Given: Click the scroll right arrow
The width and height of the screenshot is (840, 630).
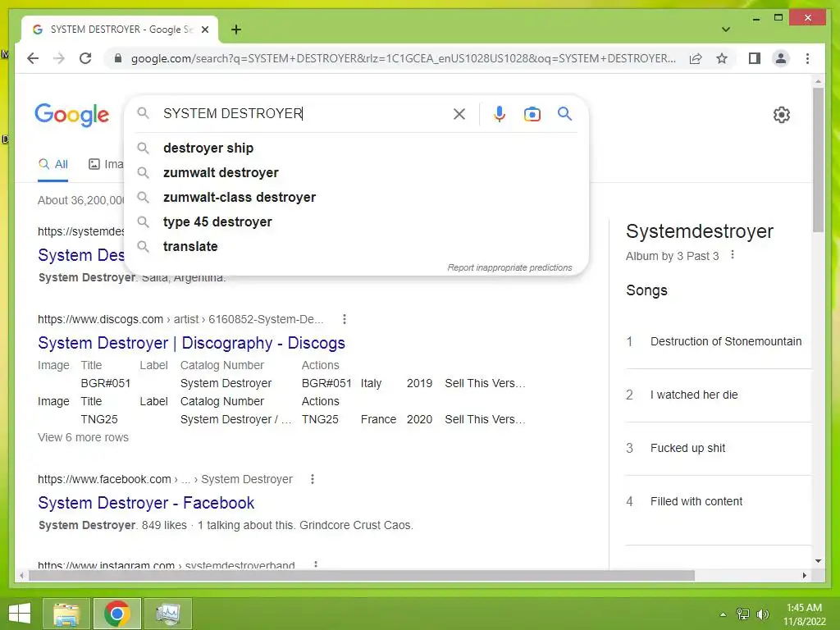Looking at the screenshot, I should click(x=804, y=576).
